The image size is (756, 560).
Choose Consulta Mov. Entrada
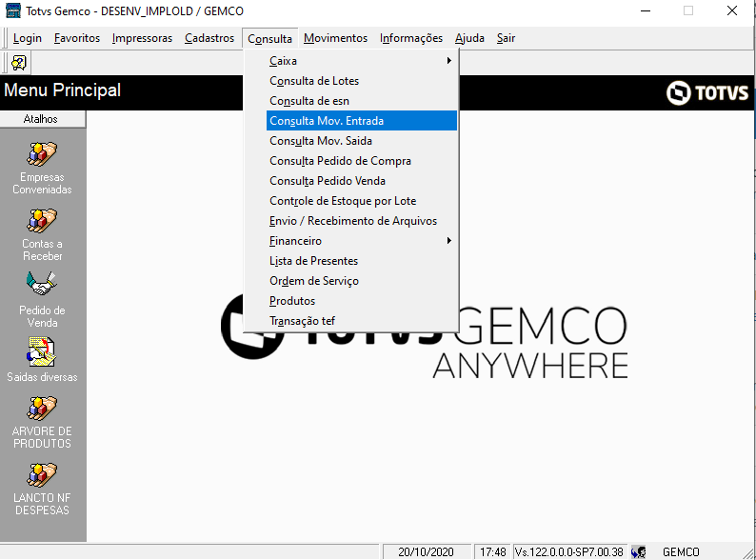[362, 121]
